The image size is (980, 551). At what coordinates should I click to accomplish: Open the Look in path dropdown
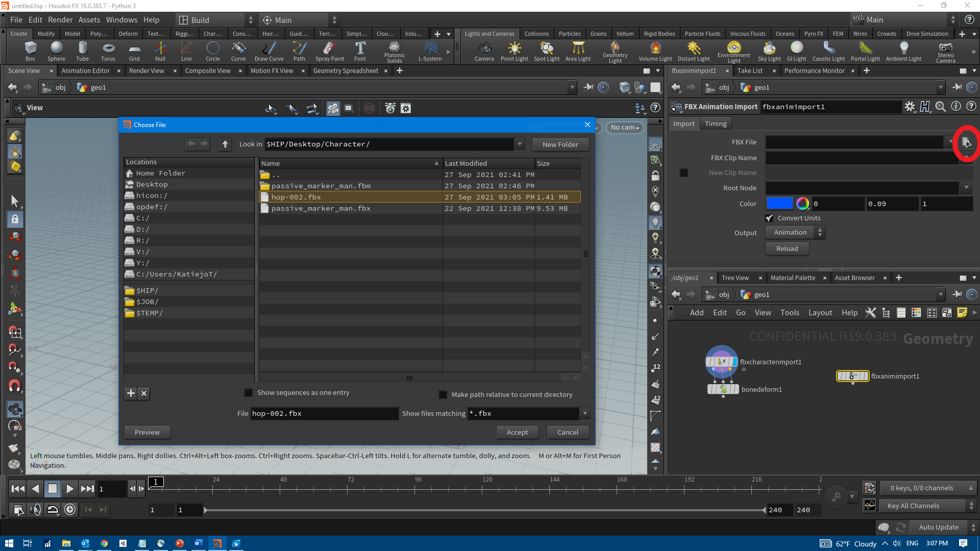coord(520,144)
